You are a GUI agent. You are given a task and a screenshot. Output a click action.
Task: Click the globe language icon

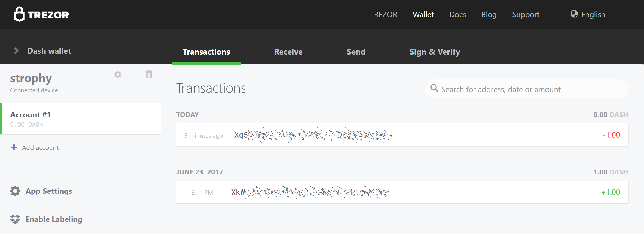[574, 14]
